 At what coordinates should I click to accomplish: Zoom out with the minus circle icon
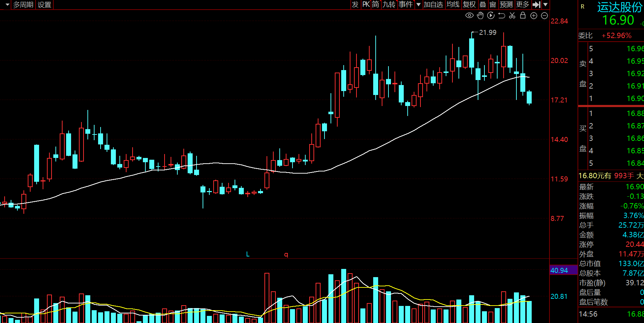544,15
